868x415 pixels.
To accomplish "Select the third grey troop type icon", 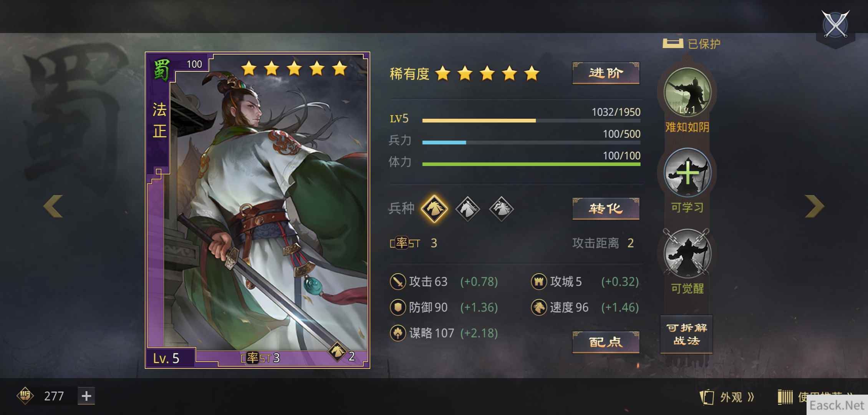I will coord(501,209).
